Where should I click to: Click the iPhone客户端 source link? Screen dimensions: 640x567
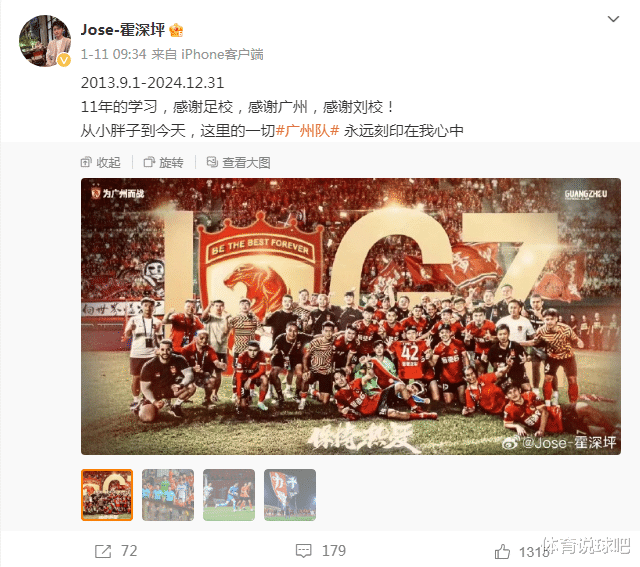click(x=222, y=54)
